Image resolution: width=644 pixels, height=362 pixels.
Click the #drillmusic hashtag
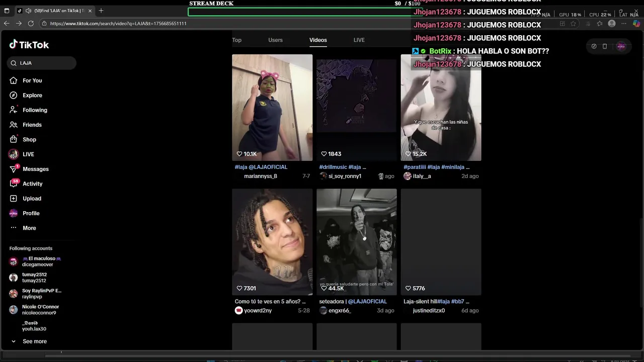coord(333,167)
